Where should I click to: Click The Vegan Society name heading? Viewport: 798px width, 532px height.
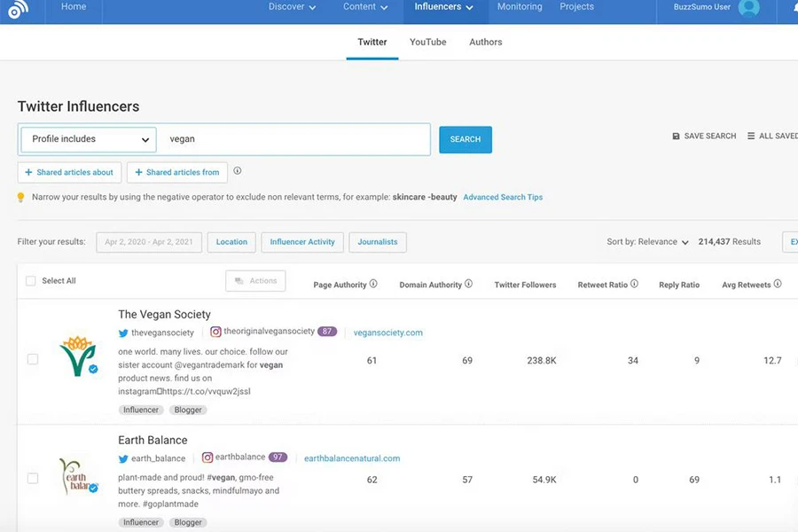coord(164,314)
